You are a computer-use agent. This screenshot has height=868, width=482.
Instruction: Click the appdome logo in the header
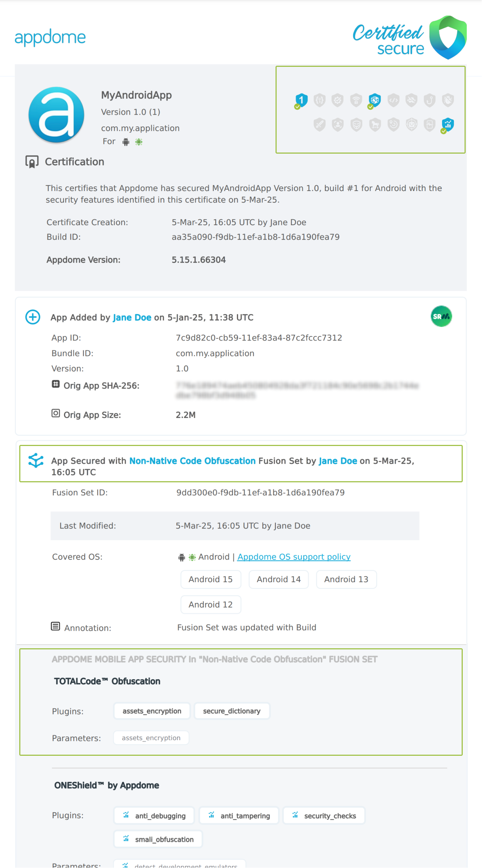[50, 37]
